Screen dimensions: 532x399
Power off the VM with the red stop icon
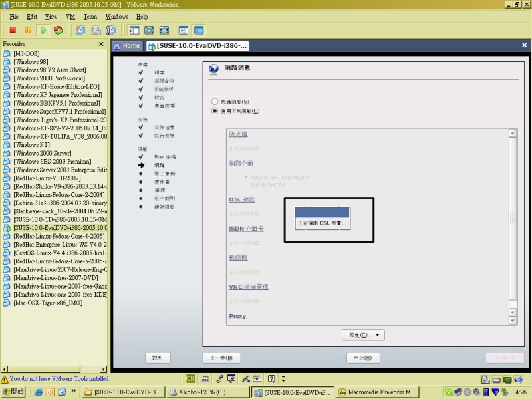[x=13, y=30]
